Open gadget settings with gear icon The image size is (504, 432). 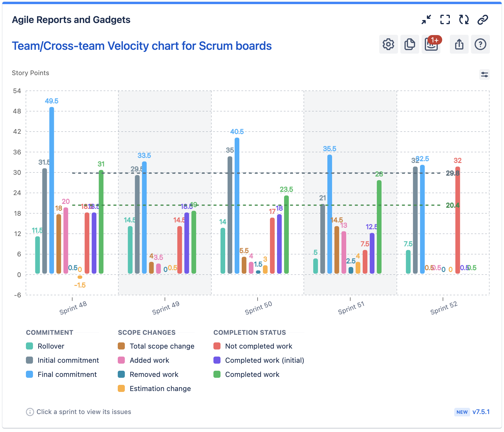coord(388,44)
